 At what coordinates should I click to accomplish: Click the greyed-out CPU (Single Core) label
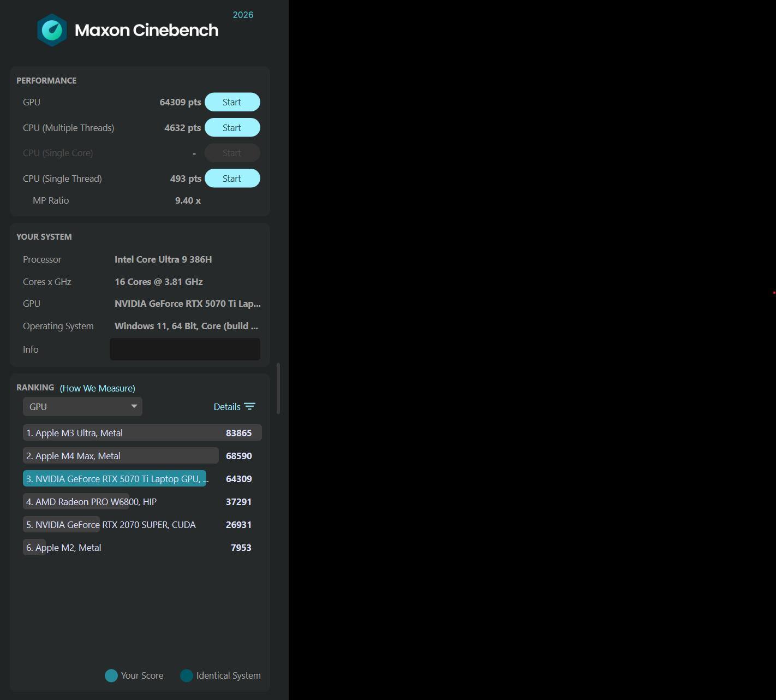(x=58, y=153)
